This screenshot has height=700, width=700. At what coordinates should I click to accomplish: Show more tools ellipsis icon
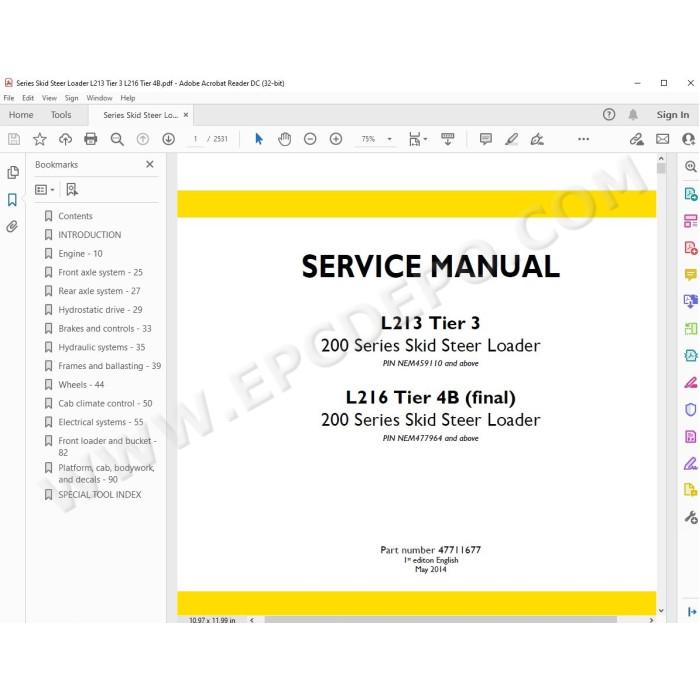pos(583,139)
